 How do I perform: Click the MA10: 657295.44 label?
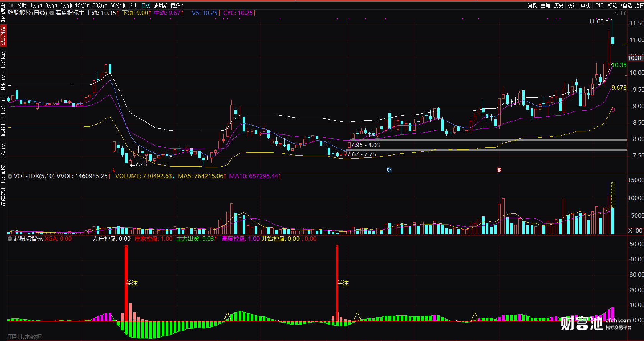tap(255, 176)
